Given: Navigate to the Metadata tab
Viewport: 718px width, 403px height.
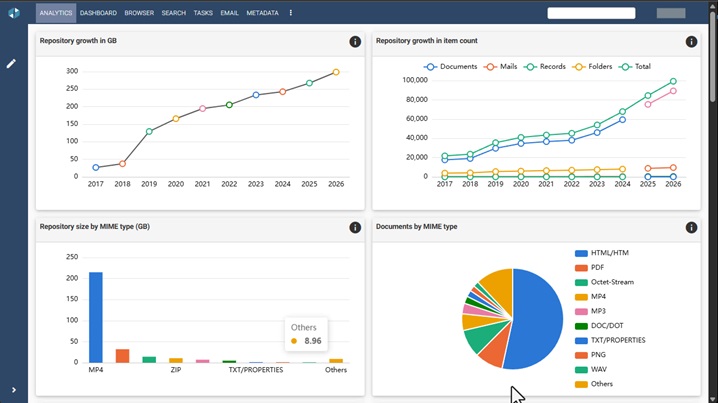Looking at the screenshot, I should [262, 13].
